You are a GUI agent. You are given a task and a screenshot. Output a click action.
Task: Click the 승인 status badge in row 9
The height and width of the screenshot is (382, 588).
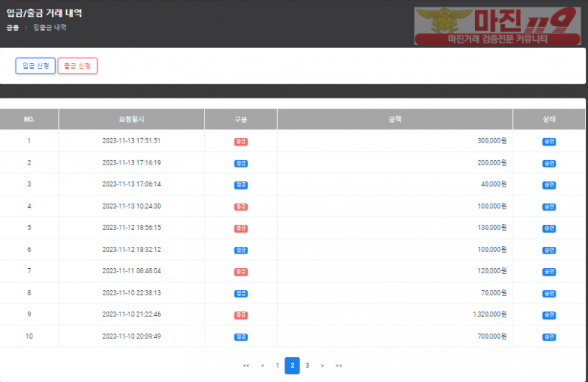click(x=549, y=315)
